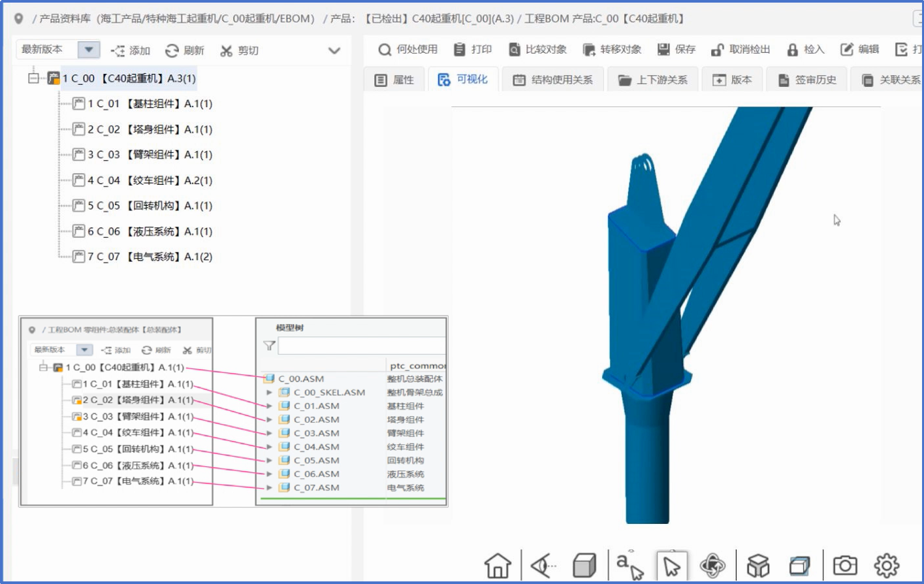This screenshot has height=584, width=924.
Task: Open viewer settings gear icon
Action: coord(886,565)
